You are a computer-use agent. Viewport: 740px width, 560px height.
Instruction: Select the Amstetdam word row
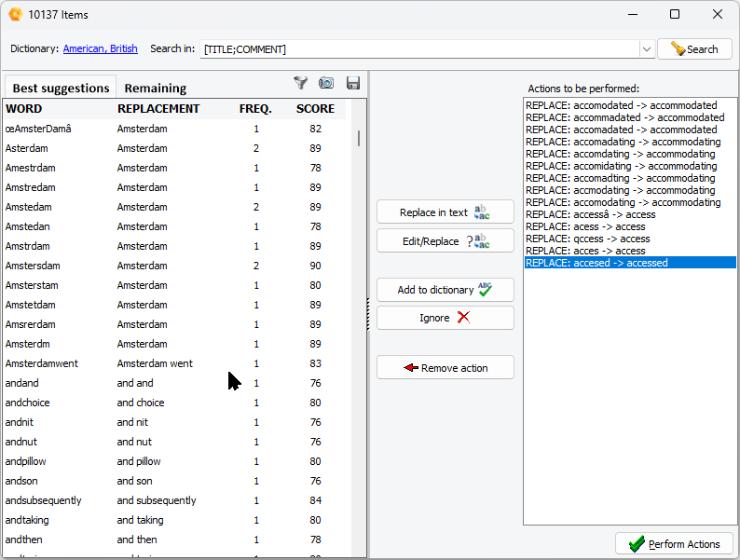tap(174, 305)
